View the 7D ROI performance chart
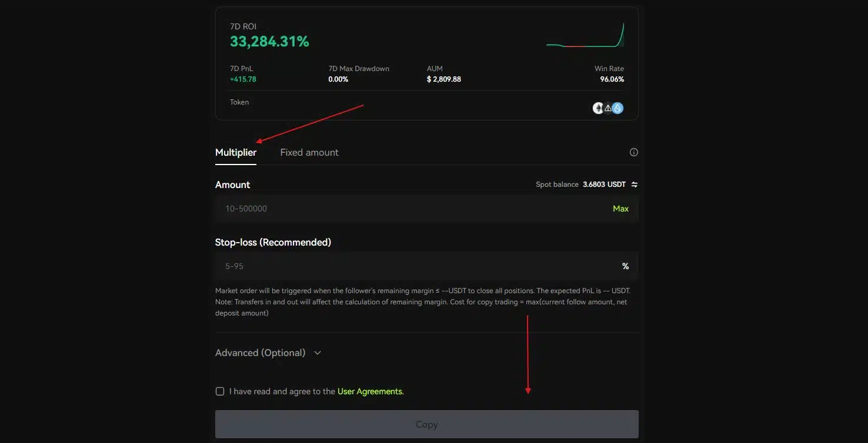This screenshot has height=443, width=868. (586, 34)
